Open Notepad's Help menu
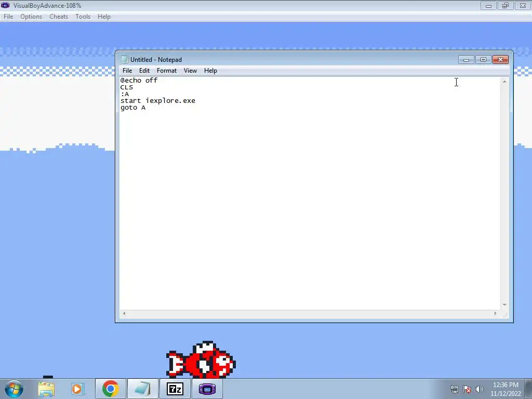This screenshot has height=399, width=532. click(x=210, y=71)
